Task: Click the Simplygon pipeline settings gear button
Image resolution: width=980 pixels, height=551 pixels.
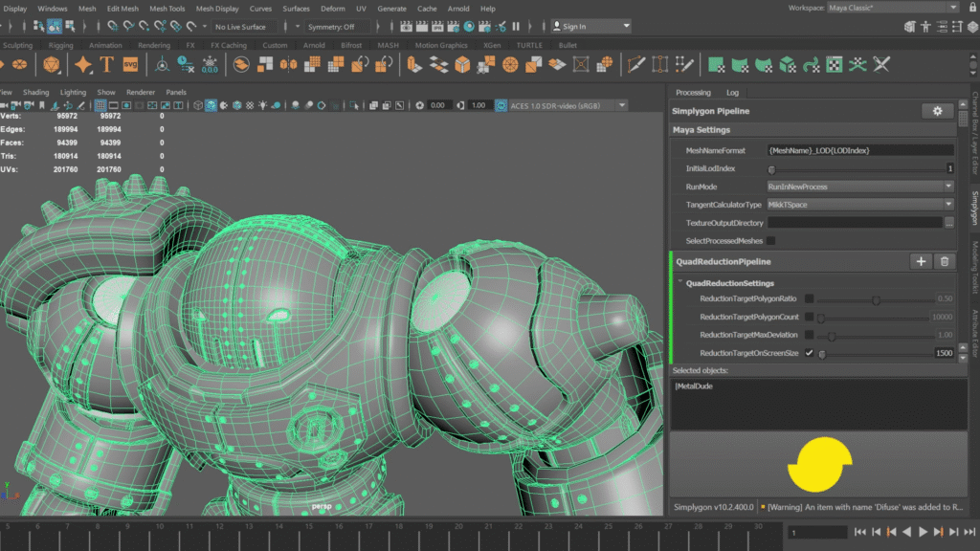Action: point(937,111)
